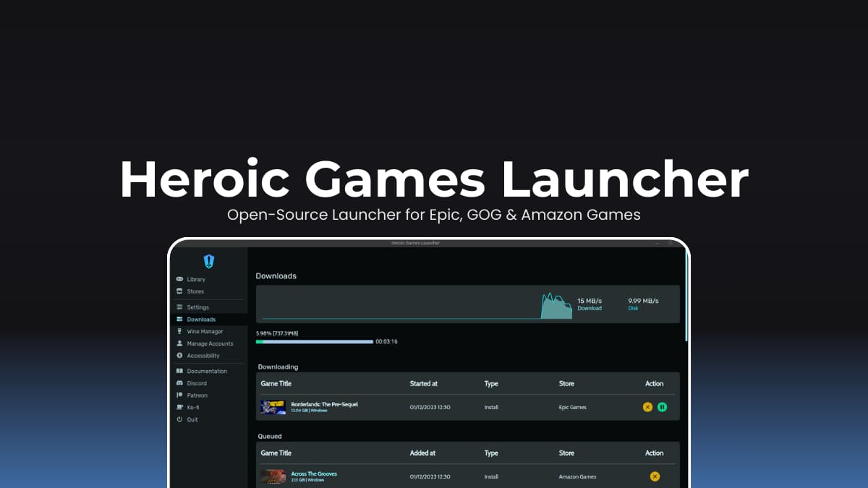Open Wine Manager via its bottle icon
Viewport: 868px width, 488px height.
[x=179, y=331]
